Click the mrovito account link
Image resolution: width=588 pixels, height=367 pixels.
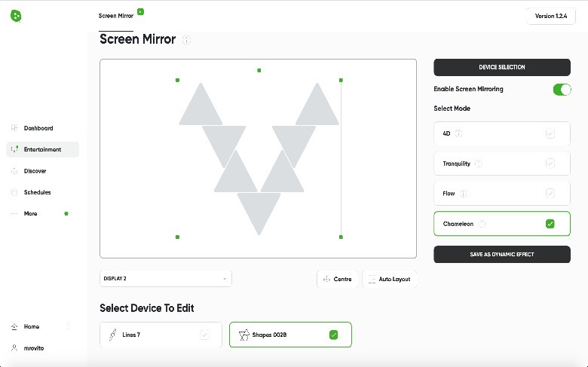click(34, 348)
